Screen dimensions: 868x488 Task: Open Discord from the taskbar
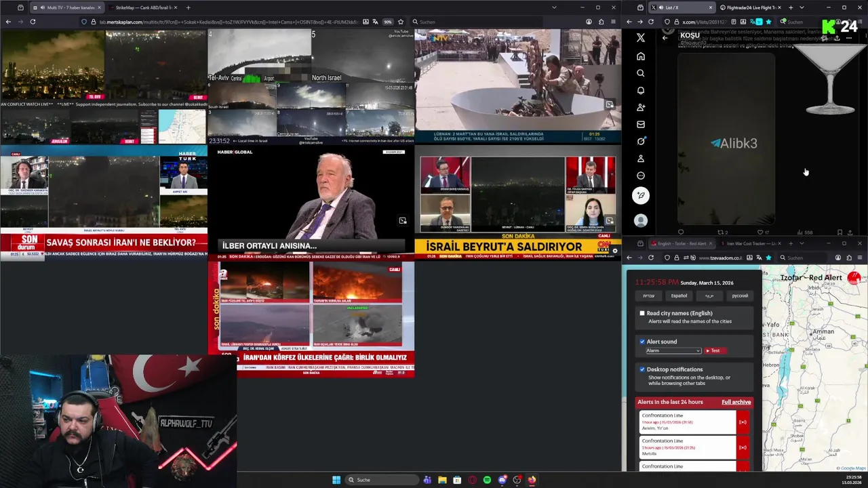pos(502,480)
